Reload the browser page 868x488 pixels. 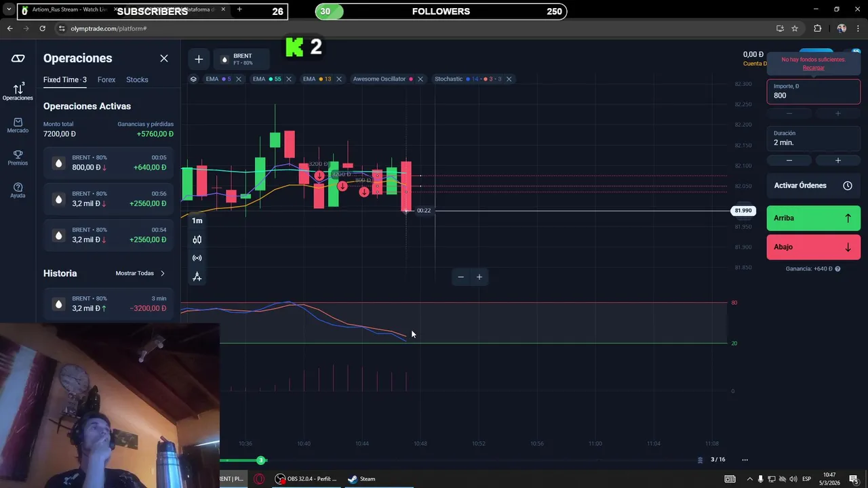tap(42, 28)
